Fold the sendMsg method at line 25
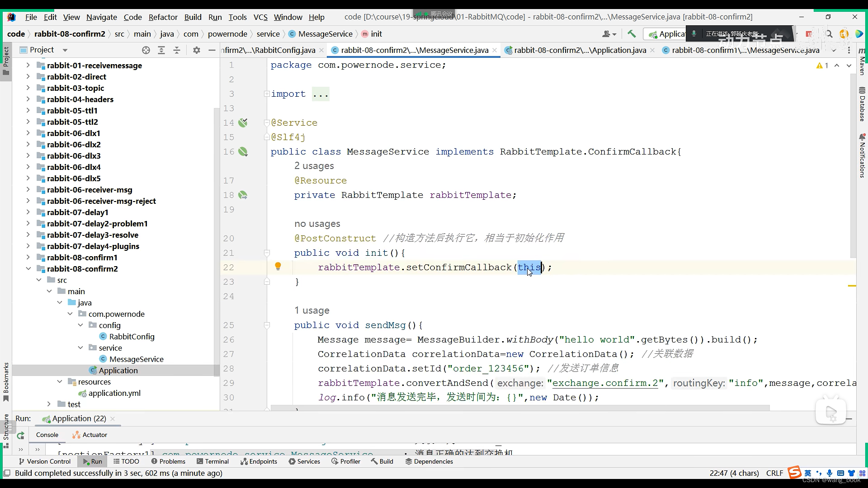Screen dimensions: 868x488 click(267, 325)
